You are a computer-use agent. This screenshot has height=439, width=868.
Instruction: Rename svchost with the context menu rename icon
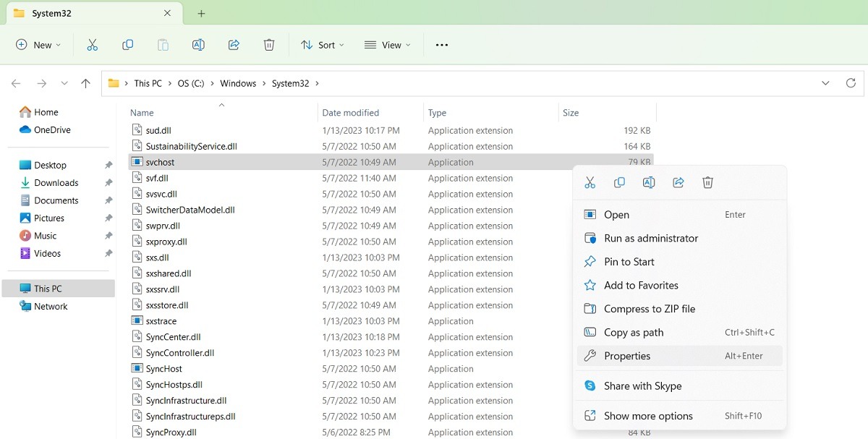[649, 182]
